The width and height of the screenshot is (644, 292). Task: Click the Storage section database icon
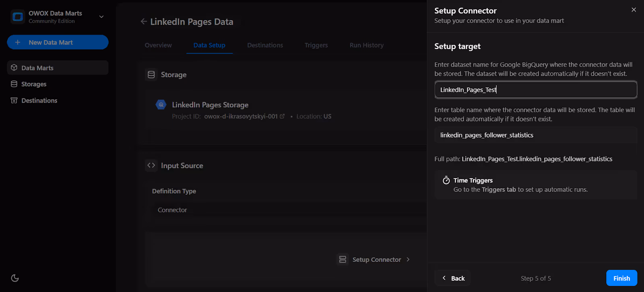pyautogui.click(x=151, y=75)
